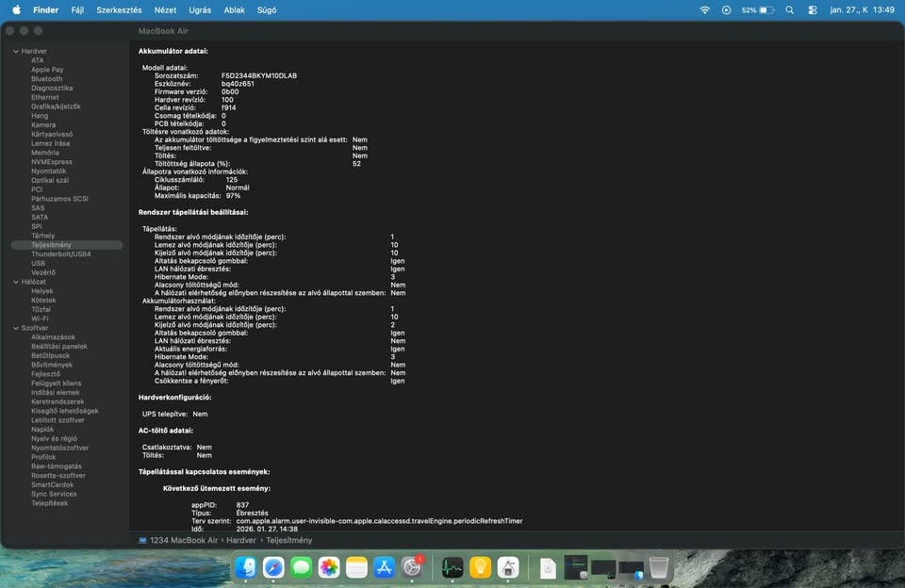This screenshot has width=905, height=588.
Task: Click the play circle menu bar icon
Action: 727,9
